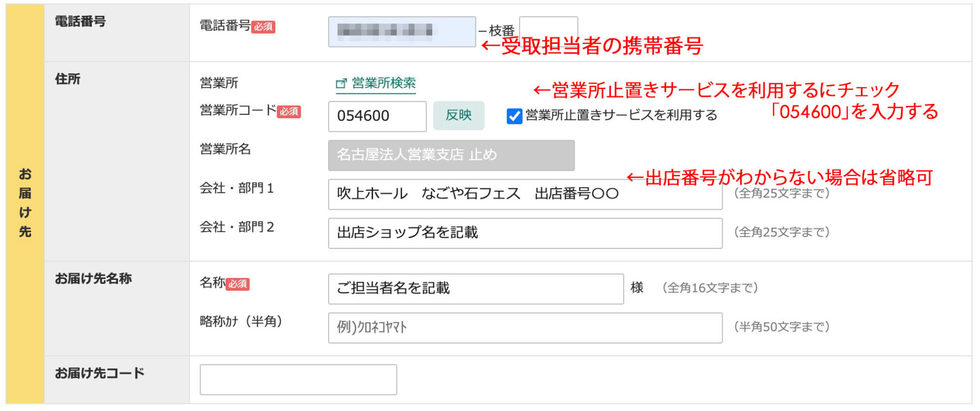Click the external-link icon beside 営業所検索
The image size is (980, 411).
pyautogui.click(x=340, y=84)
